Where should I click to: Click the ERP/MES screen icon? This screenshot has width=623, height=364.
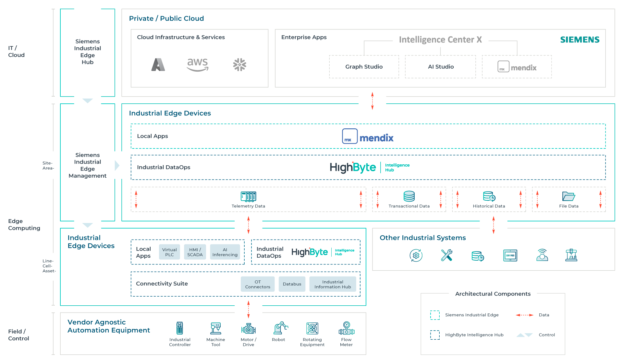(510, 255)
